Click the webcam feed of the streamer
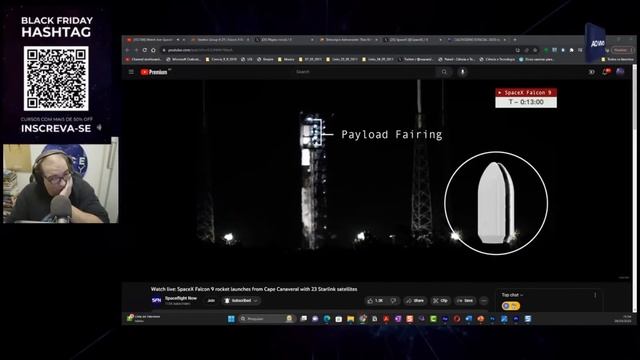 [60, 183]
